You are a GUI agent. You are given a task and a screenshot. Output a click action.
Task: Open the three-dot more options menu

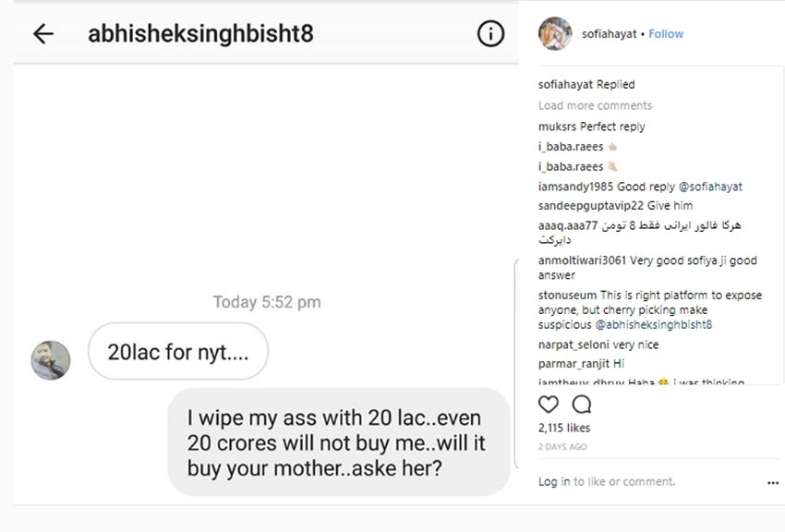pyautogui.click(x=772, y=482)
